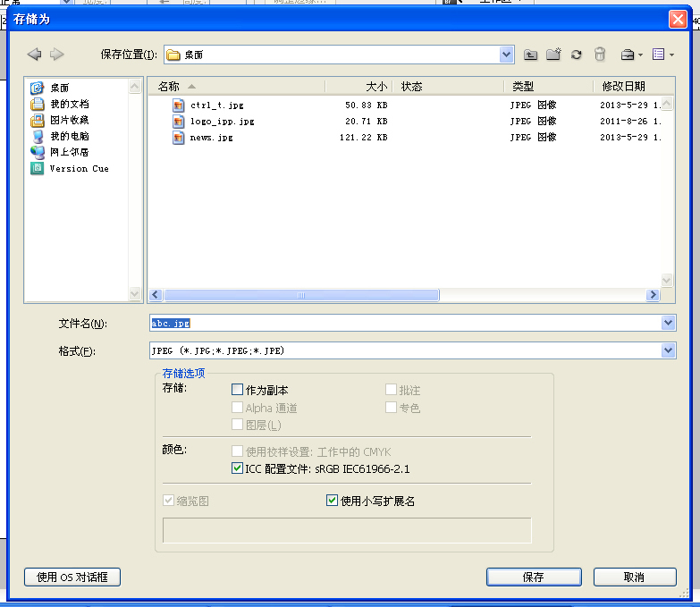700x607 pixels.
Task: Click the file list scroll down arrow
Action: [x=667, y=281]
